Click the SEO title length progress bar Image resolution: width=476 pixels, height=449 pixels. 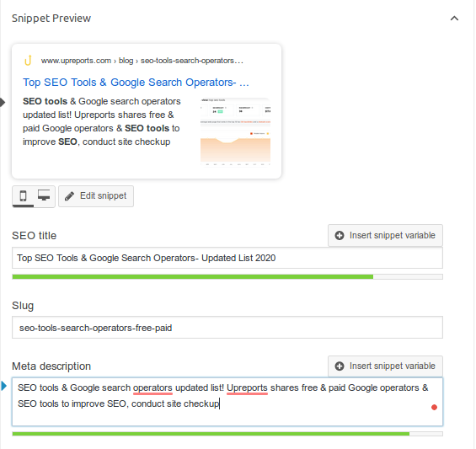coord(227,276)
